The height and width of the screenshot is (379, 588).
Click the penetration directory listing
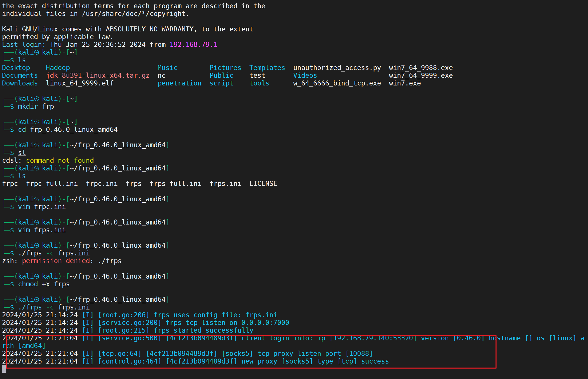179,83
